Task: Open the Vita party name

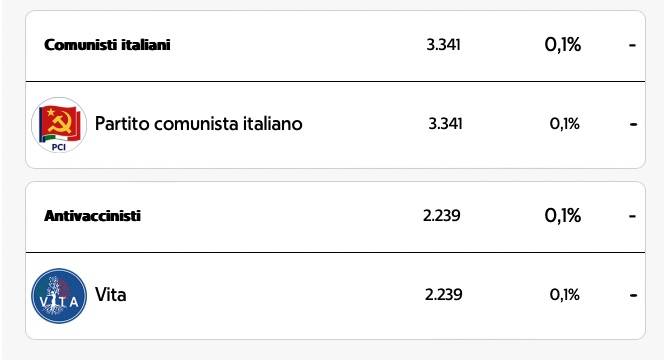Action: [111, 295]
